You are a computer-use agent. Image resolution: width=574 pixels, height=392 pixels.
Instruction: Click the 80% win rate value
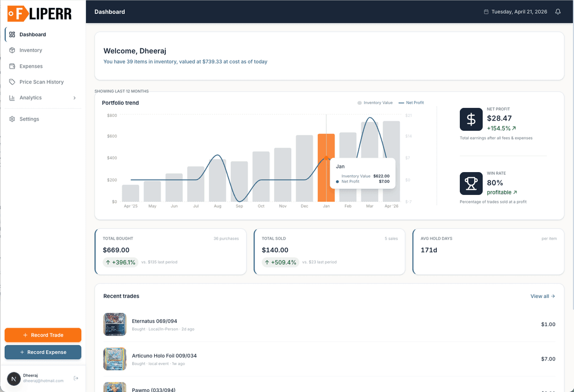(495, 183)
